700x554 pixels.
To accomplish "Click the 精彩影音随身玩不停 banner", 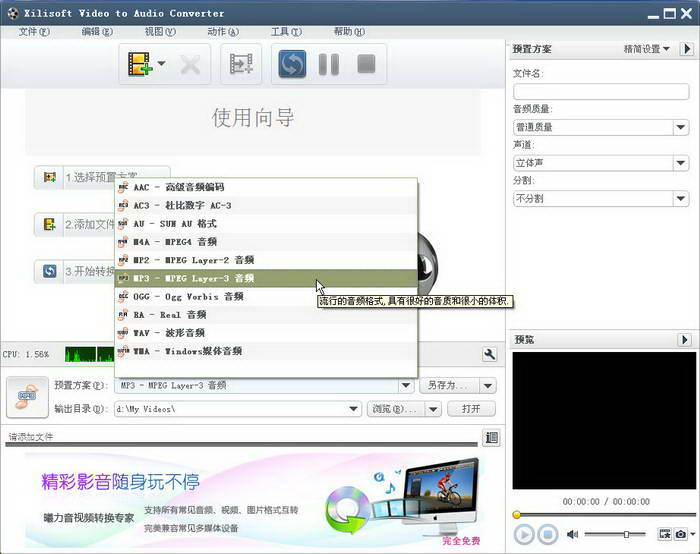I will pos(121,481).
